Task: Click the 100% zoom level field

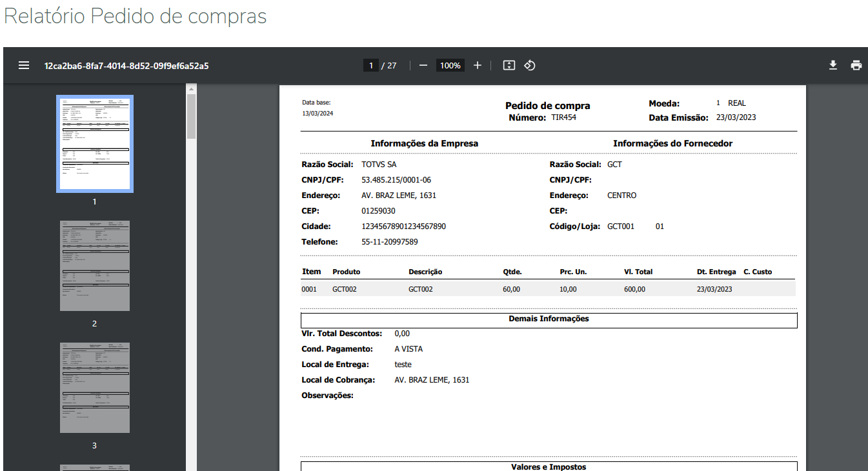Action: pos(450,65)
